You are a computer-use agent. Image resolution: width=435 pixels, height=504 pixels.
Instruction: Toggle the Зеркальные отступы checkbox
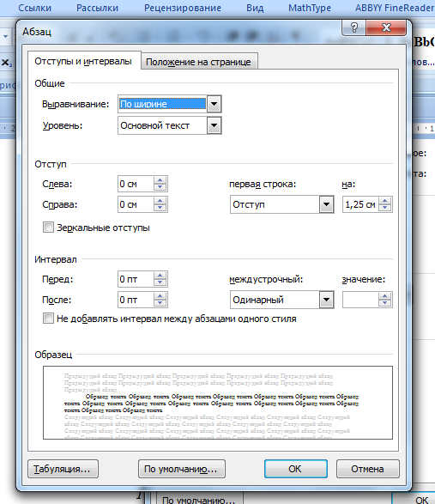tap(48, 228)
